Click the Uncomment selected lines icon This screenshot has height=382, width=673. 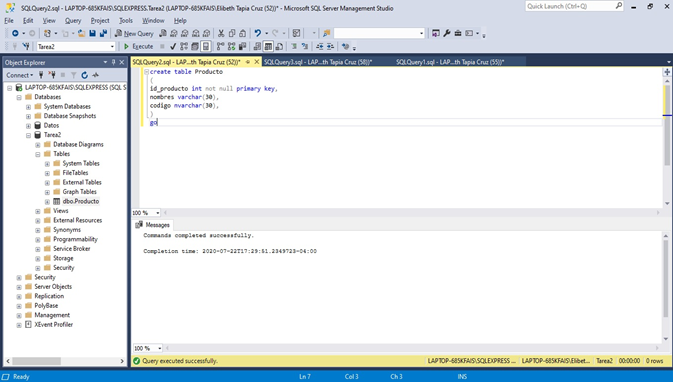(305, 46)
